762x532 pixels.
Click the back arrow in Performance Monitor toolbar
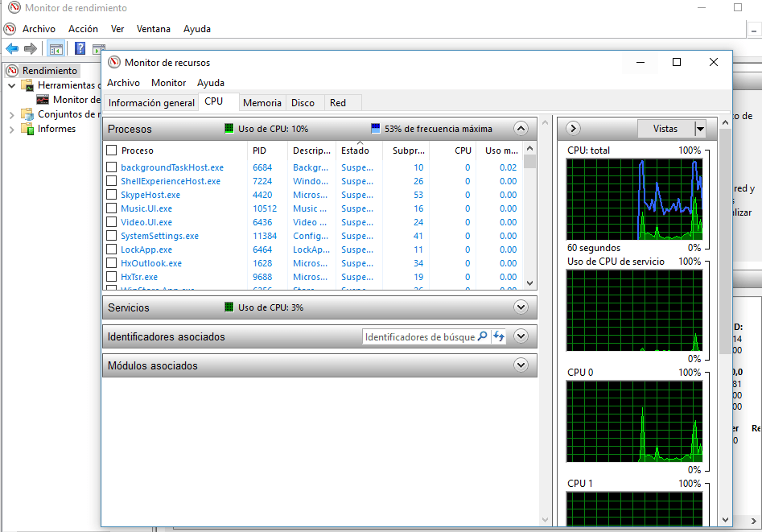pos(12,48)
